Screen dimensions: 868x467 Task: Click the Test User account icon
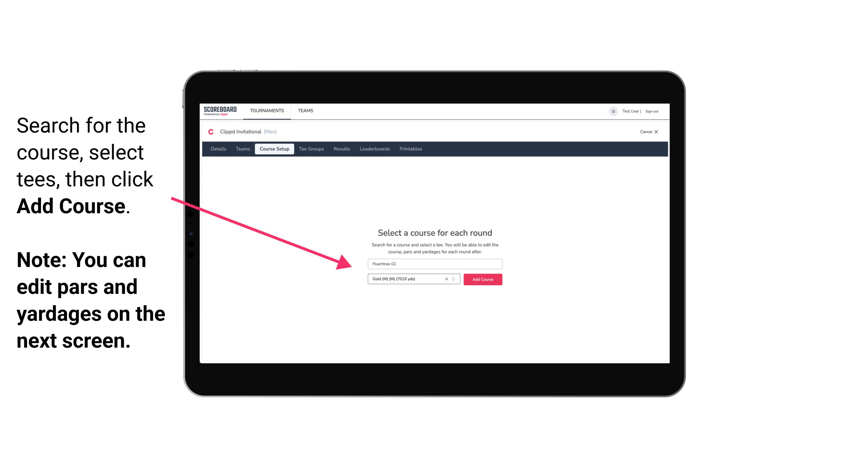tap(612, 111)
